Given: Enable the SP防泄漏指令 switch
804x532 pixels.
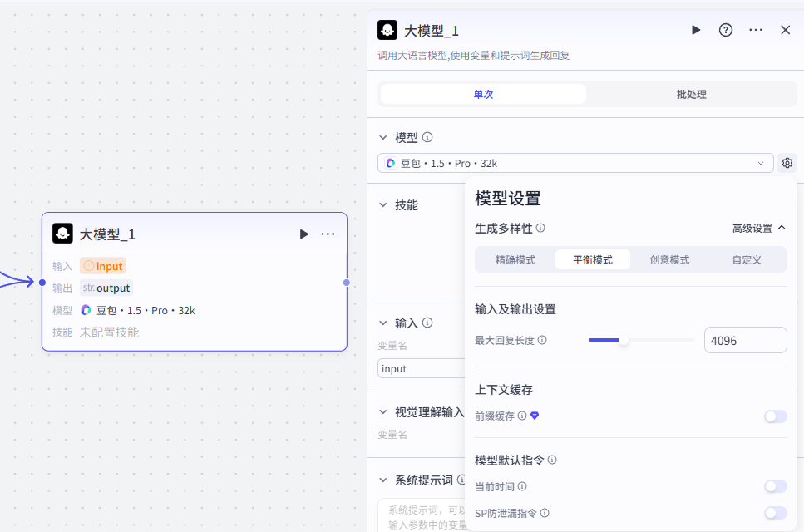Looking at the screenshot, I should [x=775, y=513].
